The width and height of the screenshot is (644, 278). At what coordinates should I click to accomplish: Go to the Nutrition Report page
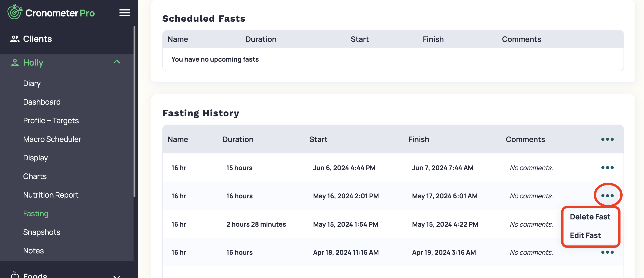pyautogui.click(x=51, y=195)
